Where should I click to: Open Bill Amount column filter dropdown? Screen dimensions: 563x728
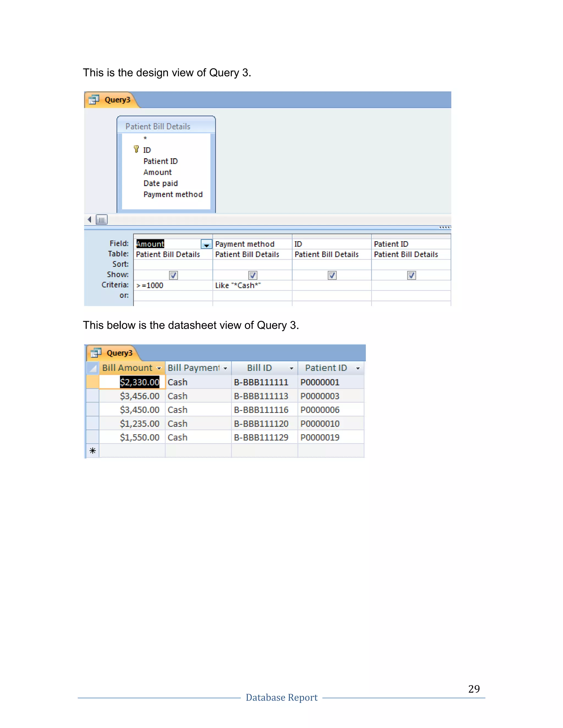point(159,368)
